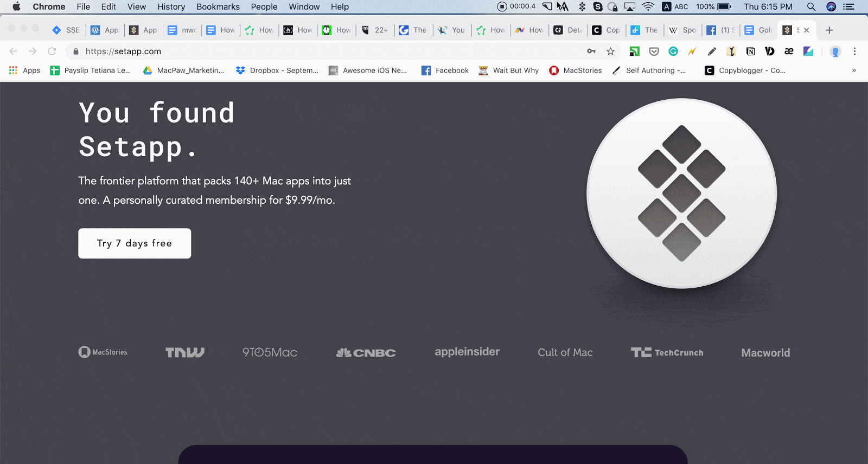Open the View menu
The image size is (868, 464).
click(x=137, y=7)
